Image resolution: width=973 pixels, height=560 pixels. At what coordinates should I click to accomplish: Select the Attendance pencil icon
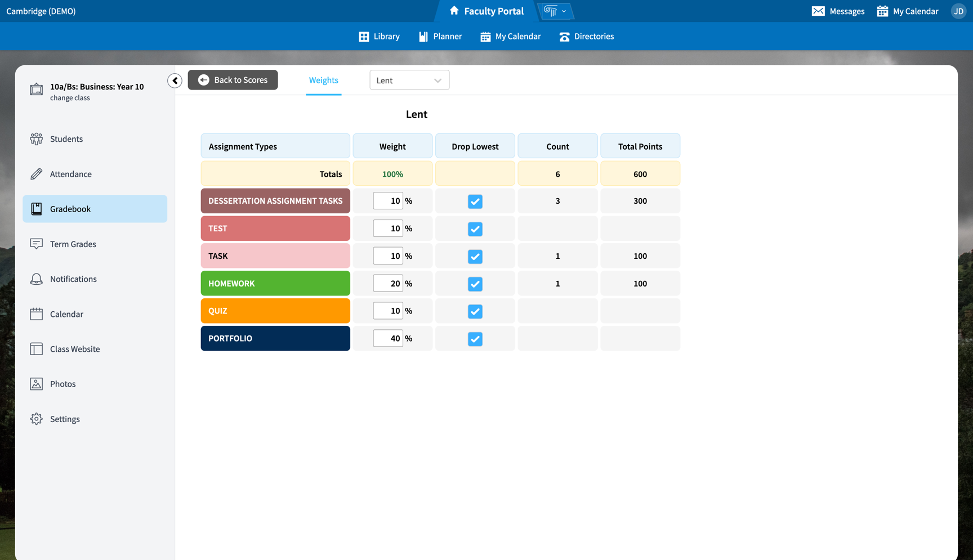pyautogui.click(x=36, y=174)
